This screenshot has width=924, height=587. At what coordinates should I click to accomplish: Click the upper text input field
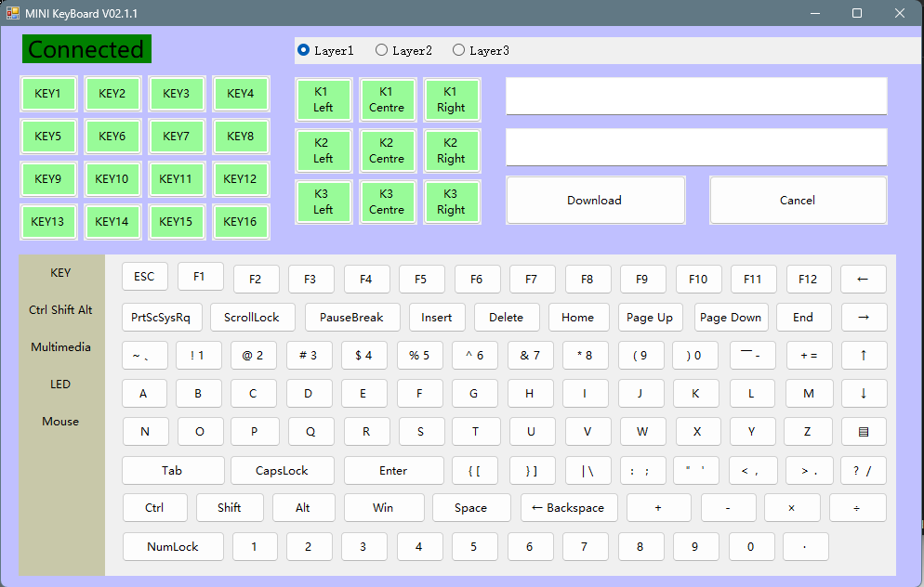click(695, 96)
